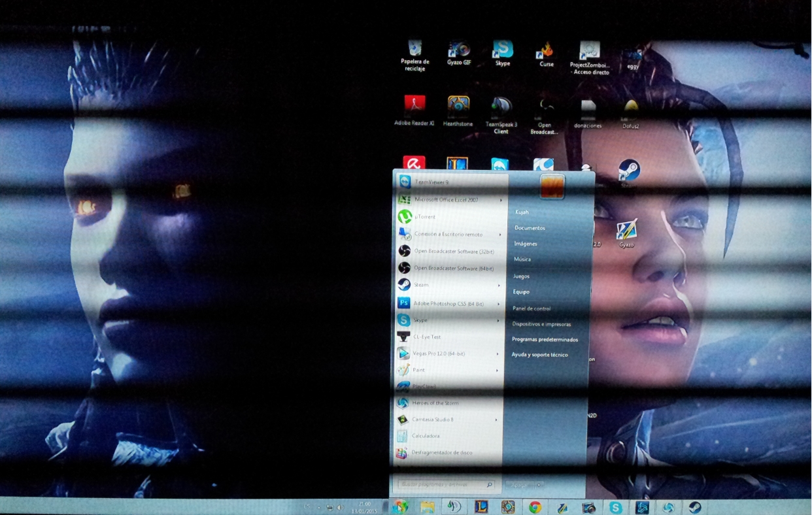The height and width of the screenshot is (515, 812).
Task: Open the Curse desktop shortcut
Action: pos(547,55)
